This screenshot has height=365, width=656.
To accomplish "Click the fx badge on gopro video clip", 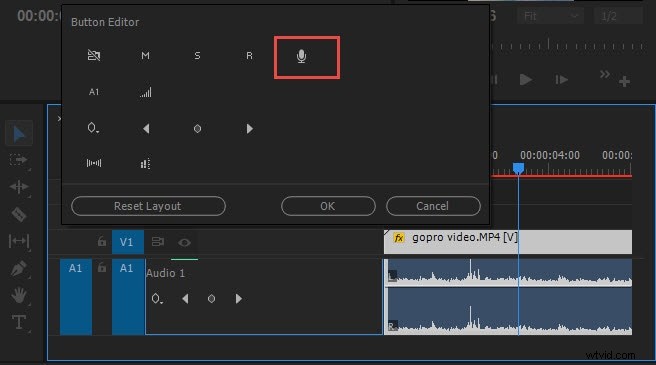I will click(x=399, y=238).
